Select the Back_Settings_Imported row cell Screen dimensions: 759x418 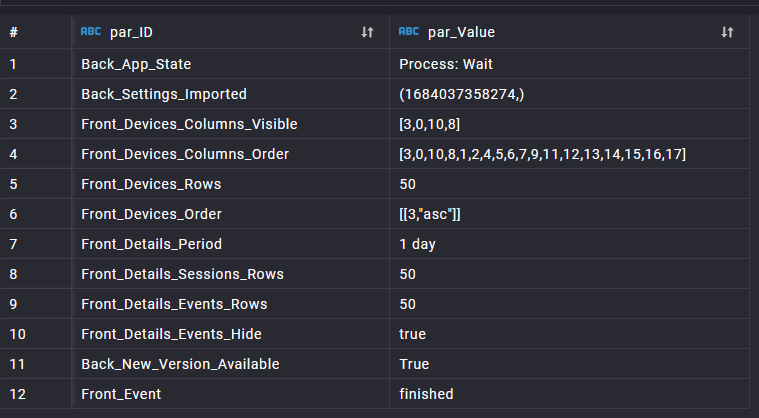pyautogui.click(x=164, y=94)
